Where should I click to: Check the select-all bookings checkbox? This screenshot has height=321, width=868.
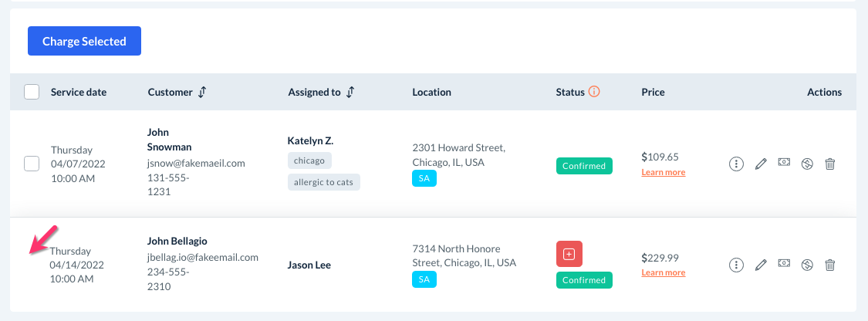click(32, 93)
